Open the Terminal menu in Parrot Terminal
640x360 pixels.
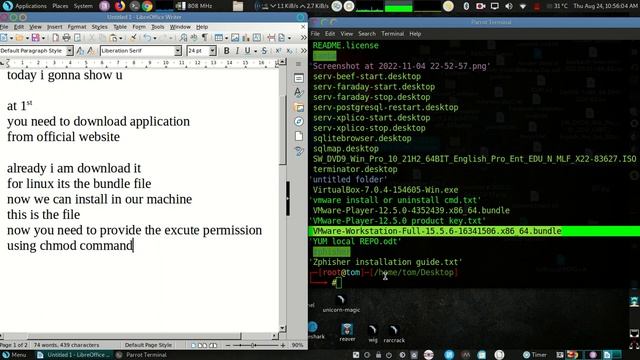pyautogui.click(x=392, y=34)
